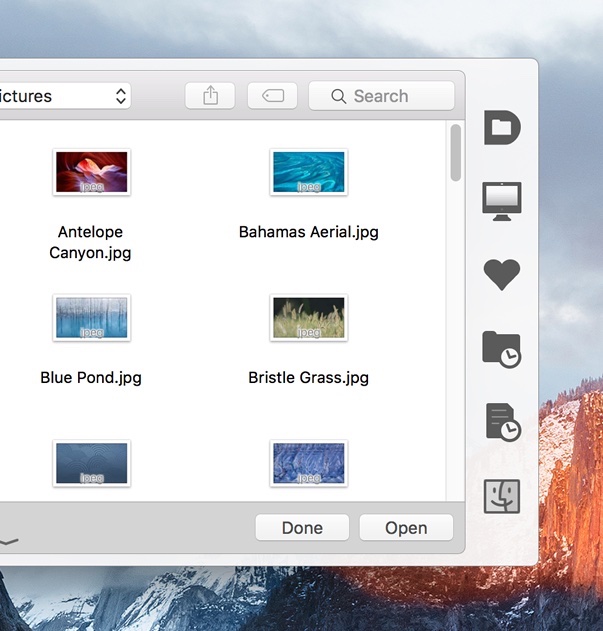Click the vertical scrollbar in file list
The image size is (603, 631).
(x=456, y=152)
